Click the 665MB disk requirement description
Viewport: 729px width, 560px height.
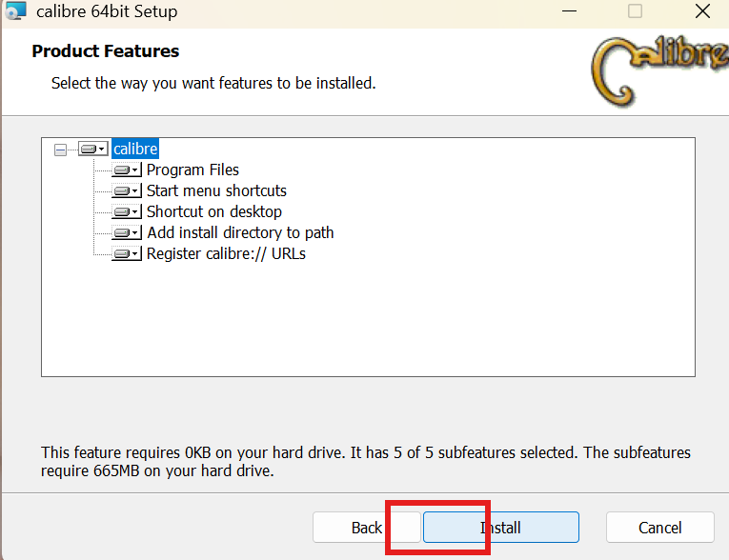365,462
